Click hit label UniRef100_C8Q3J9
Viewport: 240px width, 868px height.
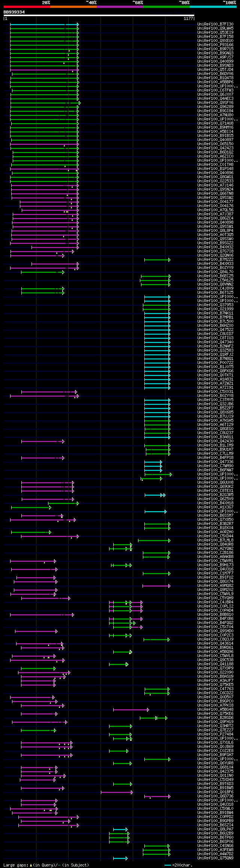(x=215, y=639)
